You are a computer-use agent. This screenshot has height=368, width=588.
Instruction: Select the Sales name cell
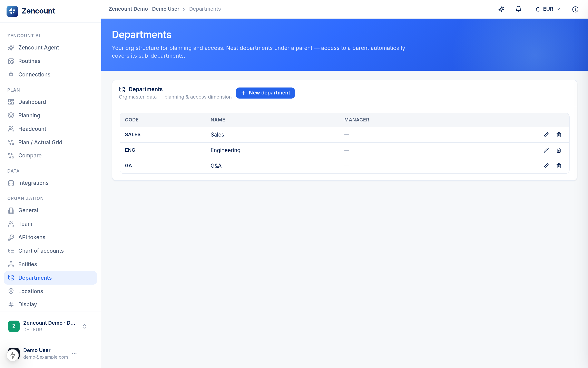click(x=217, y=135)
